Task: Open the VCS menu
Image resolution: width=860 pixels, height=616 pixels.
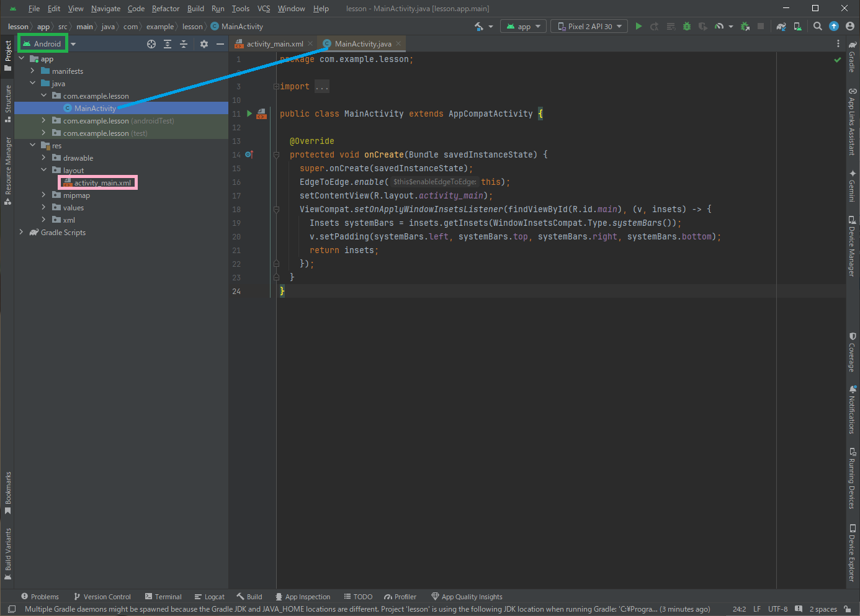Action: [264, 9]
